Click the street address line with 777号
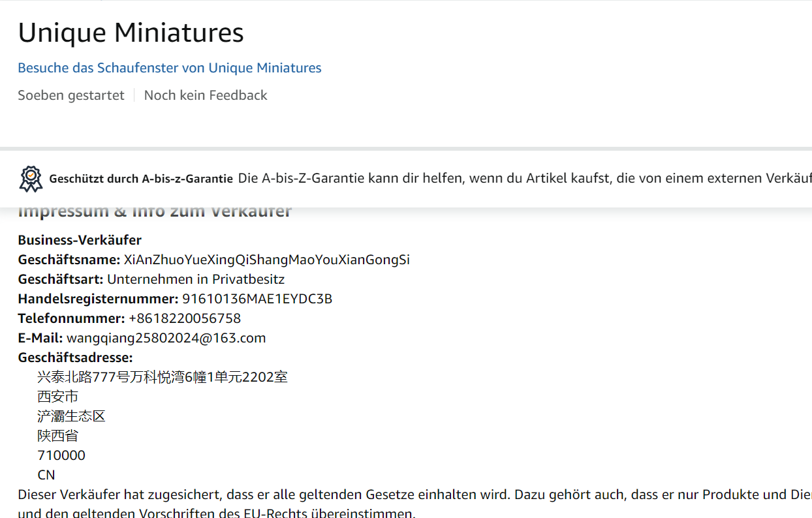Image resolution: width=812 pixels, height=518 pixels. click(163, 377)
